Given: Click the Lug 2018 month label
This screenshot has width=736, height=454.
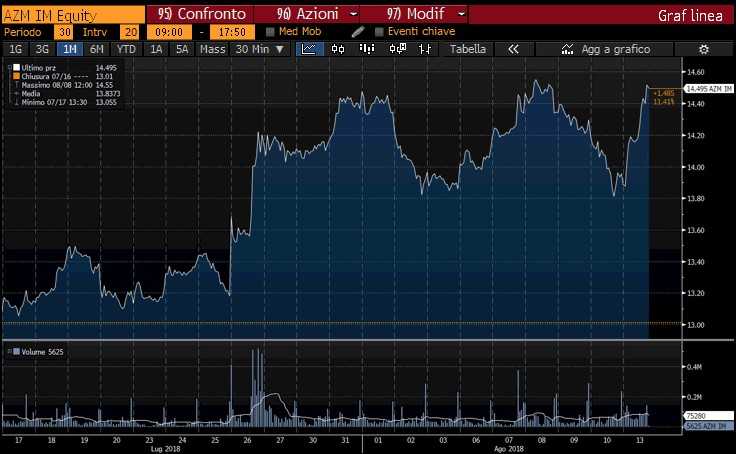Looking at the screenshot, I should pyautogui.click(x=165, y=449).
